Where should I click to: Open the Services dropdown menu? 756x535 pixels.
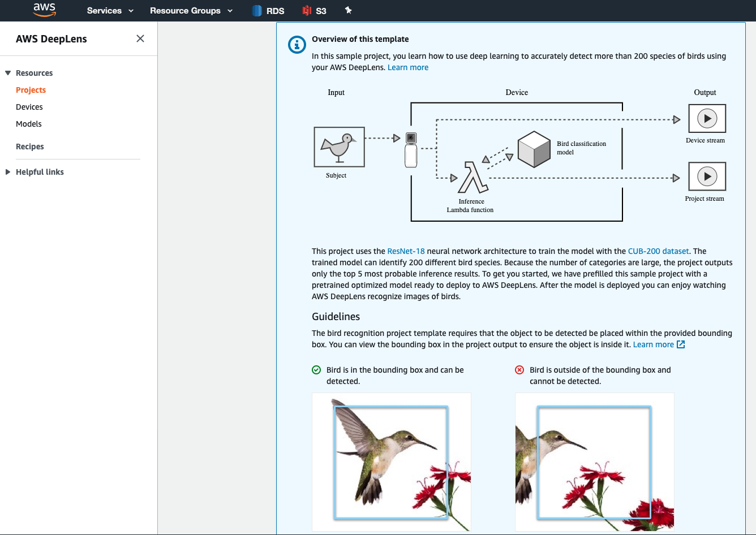point(110,11)
